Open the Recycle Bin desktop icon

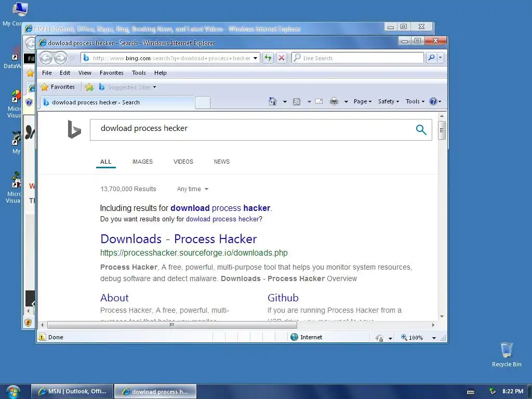(x=507, y=354)
